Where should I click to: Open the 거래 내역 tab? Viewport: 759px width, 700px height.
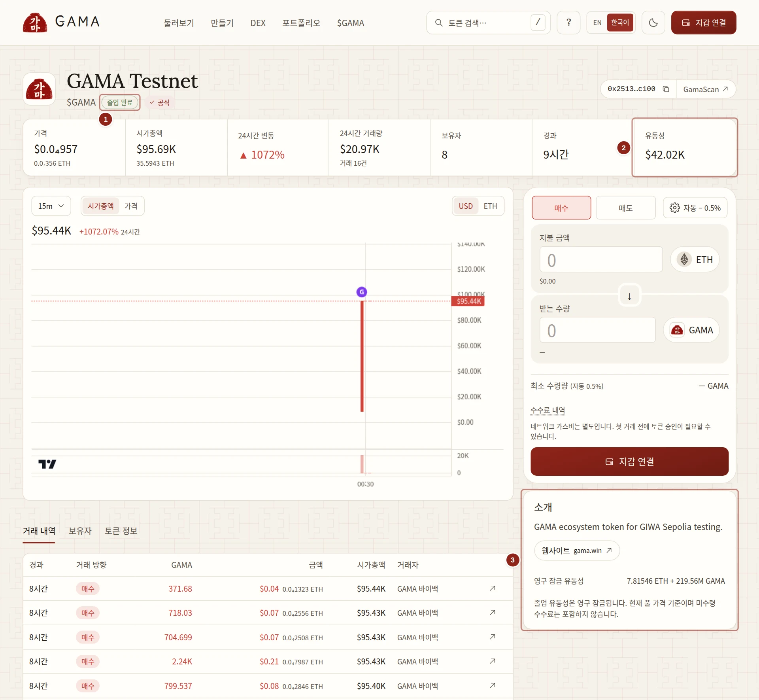[39, 531]
